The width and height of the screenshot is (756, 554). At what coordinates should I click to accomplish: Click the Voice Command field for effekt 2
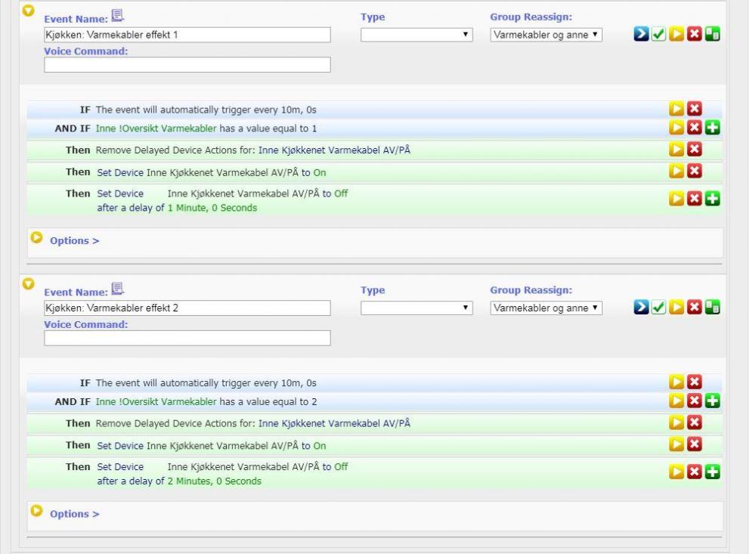187,339
